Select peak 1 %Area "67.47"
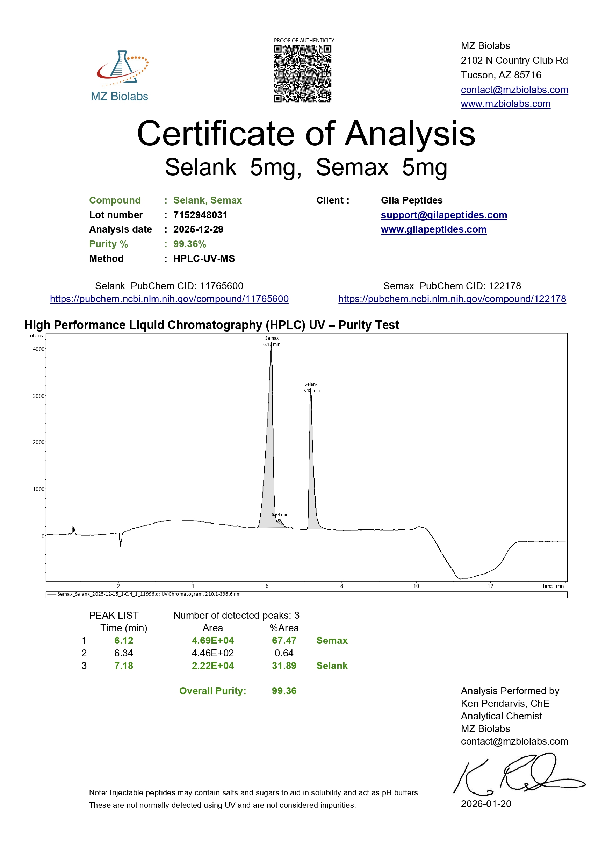 284,640
